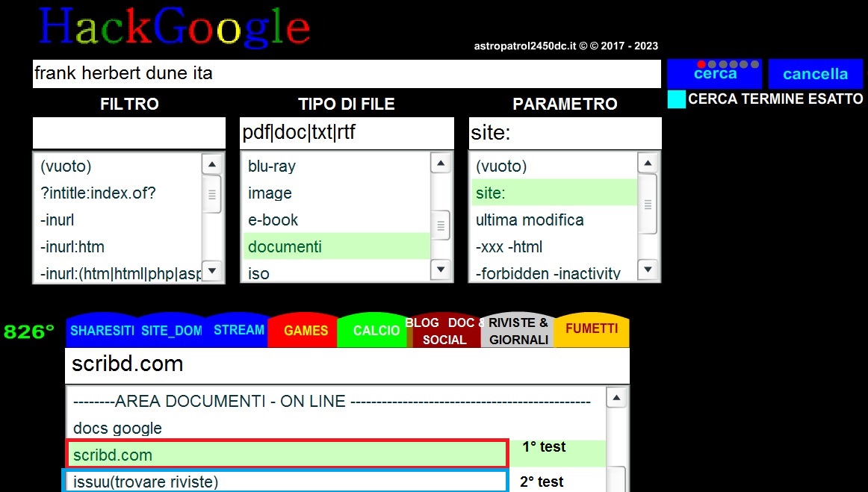Open the BLOG DOC & SOCIAL tab
Image resolution: width=868 pixels, height=492 pixels.
click(445, 331)
